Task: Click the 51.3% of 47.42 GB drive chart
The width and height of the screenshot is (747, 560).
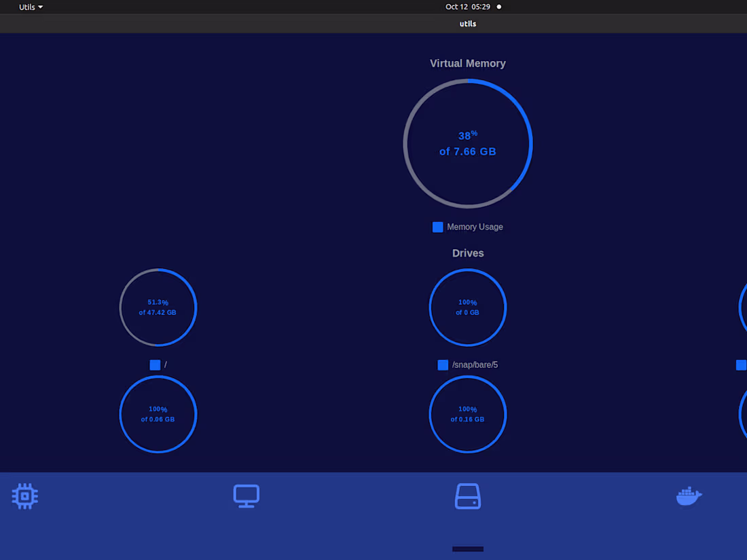Action: (x=158, y=307)
